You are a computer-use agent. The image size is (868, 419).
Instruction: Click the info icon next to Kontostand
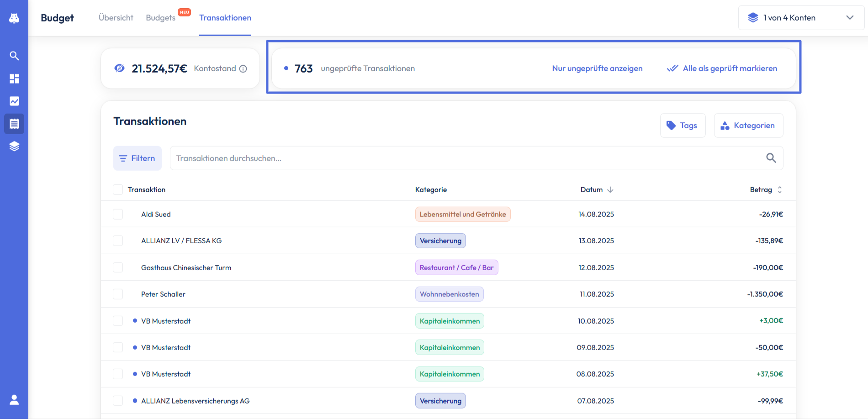[x=243, y=69]
